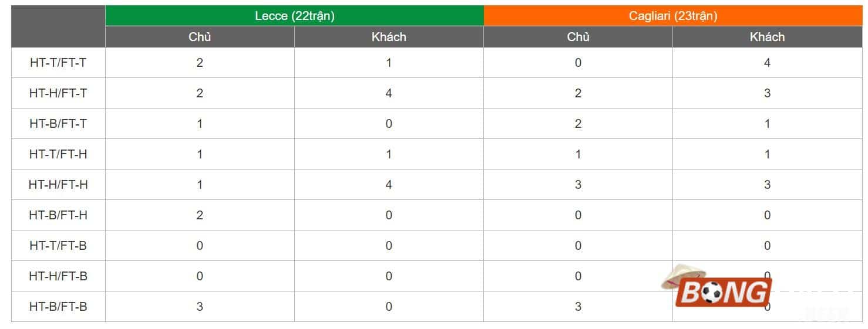The width and height of the screenshot is (868, 329).
Task: Click Lecce Chủ value in HT-B/FT-B row
Action: pos(200,307)
